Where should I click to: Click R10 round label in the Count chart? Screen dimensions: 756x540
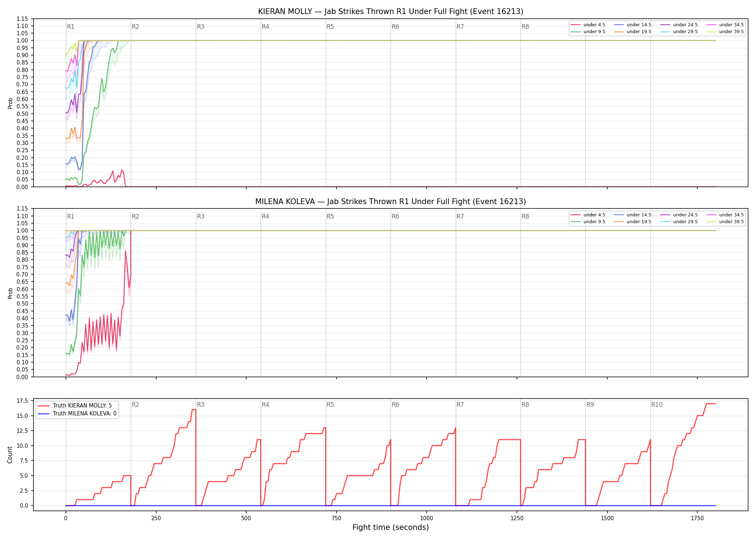(x=657, y=405)
